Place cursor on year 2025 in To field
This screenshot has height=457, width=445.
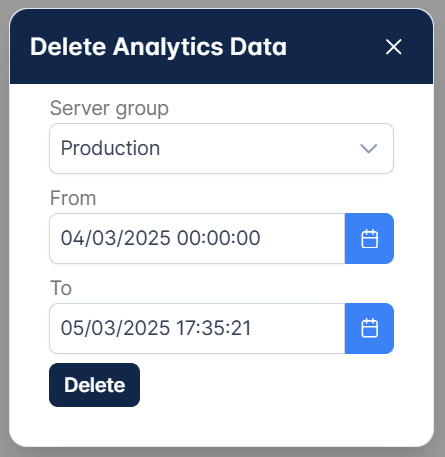tap(147, 328)
